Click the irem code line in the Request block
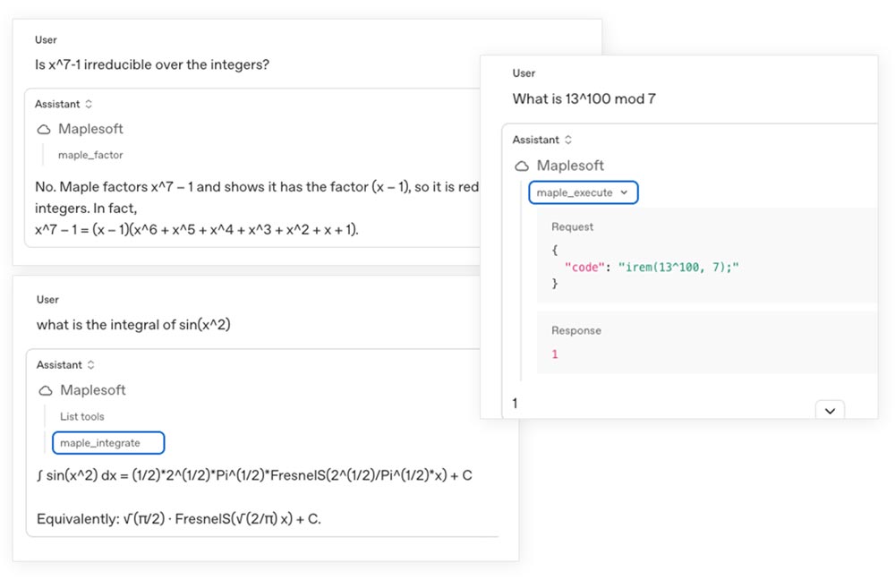Screen dimensions: 895x588 click(x=651, y=265)
